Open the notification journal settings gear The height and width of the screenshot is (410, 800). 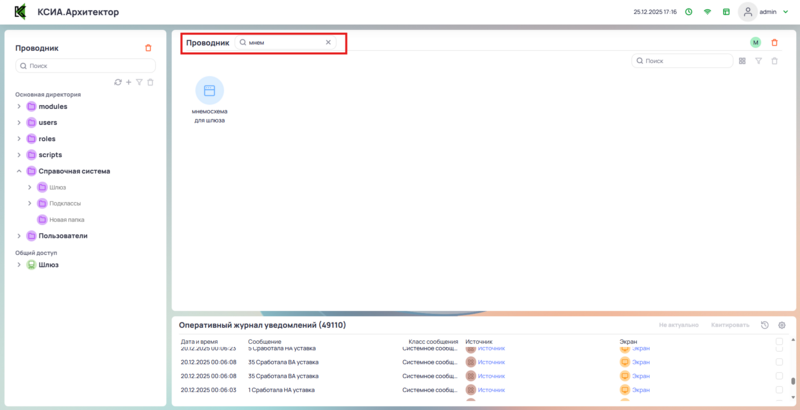coord(782,325)
